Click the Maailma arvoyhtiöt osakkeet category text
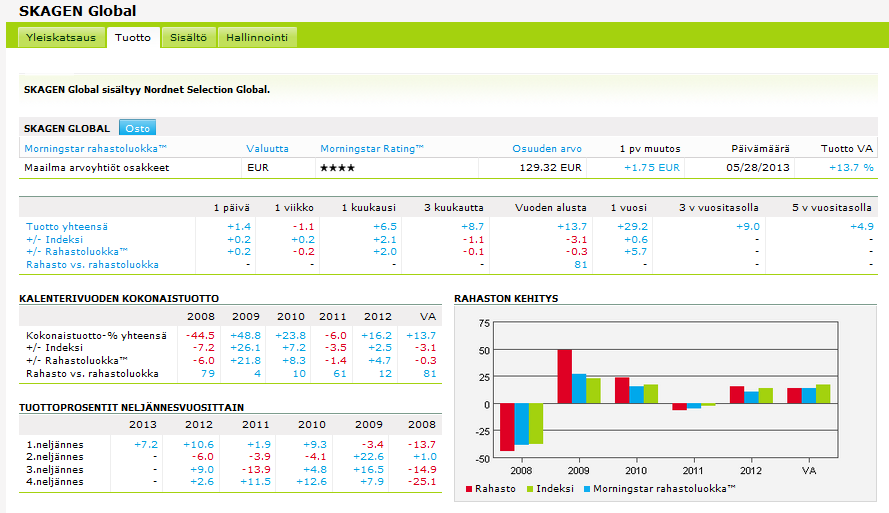Image resolution: width=889 pixels, height=513 pixels. pos(96,168)
